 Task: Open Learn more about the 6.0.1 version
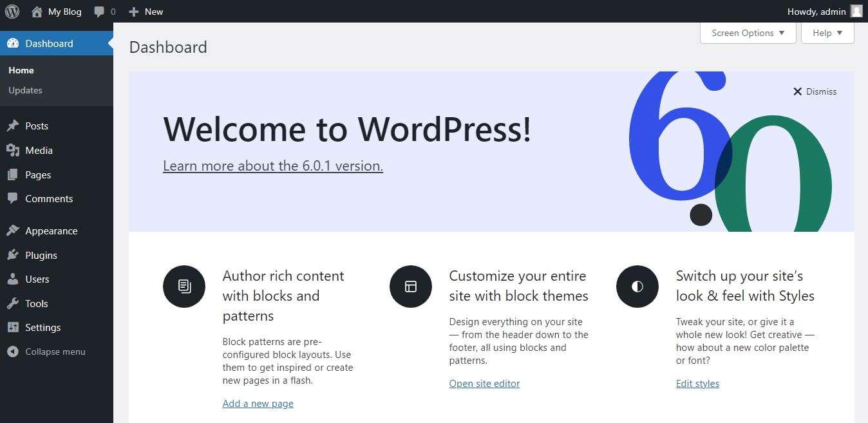tap(273, 165)
